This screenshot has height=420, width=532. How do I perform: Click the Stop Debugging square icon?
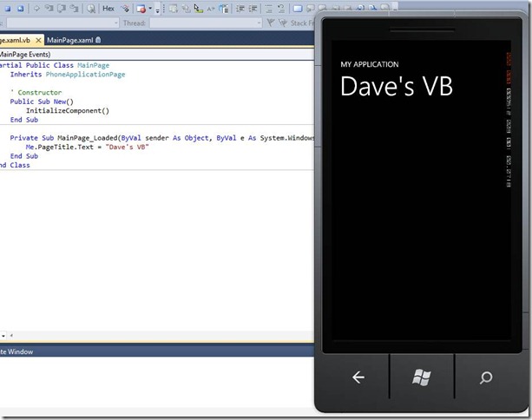[x=8, y=9]
